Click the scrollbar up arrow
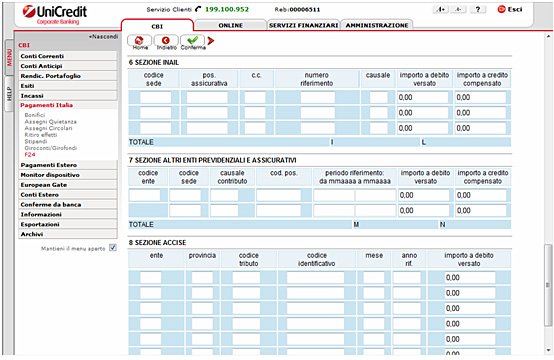This screenshot has width=554, height=360. coord(548,36)
